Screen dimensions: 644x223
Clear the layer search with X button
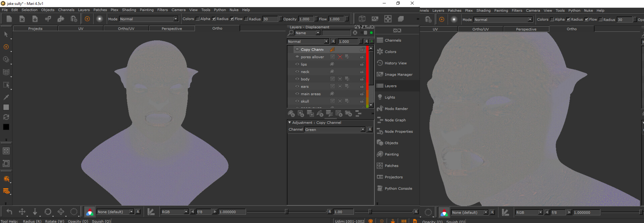coord(355,33)
